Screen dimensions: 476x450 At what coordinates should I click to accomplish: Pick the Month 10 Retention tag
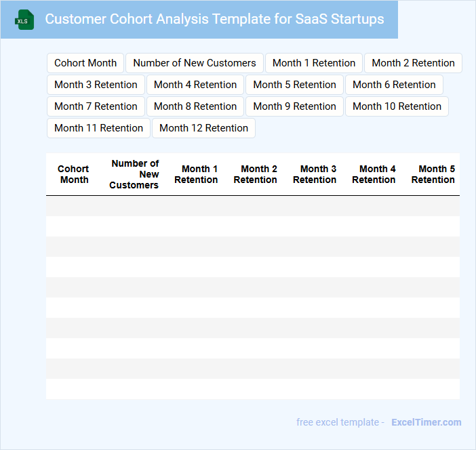pos(397,106)
